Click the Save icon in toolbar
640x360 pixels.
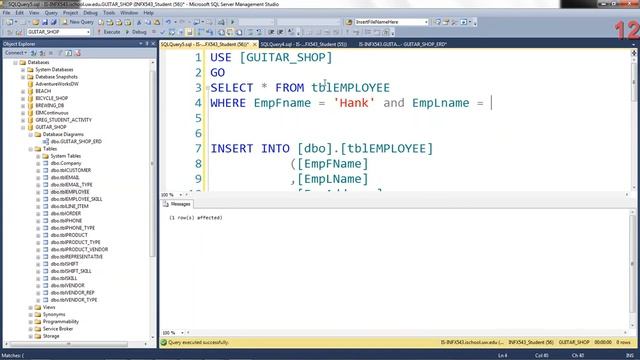click(x=44, y=22)
